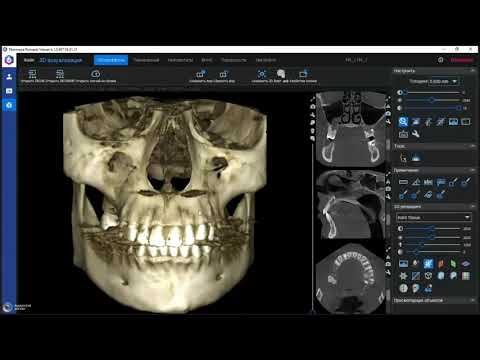Click the skull icon in top toolbar
The image size is (480, 360).
coord(281,74)
